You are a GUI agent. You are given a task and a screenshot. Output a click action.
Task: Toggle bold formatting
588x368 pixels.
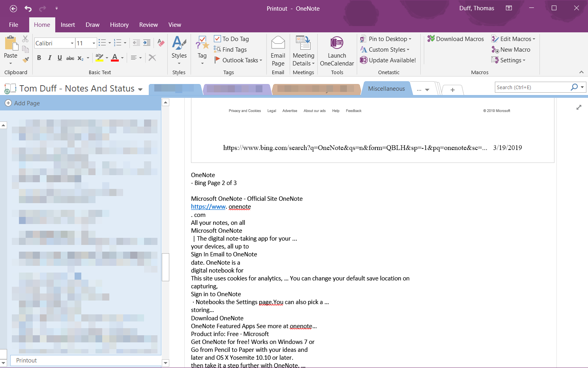tap(39, 58)
